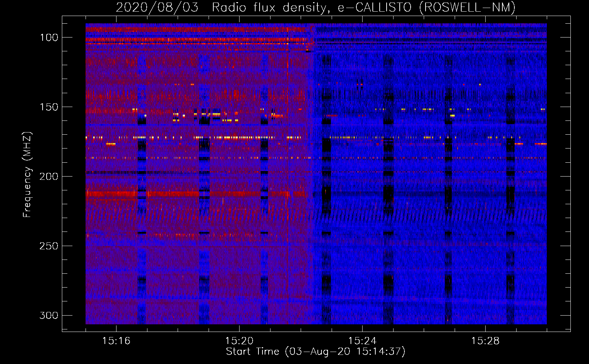Select the date 2020/08/03 in the title
Viewport: 589px width, 364px height.
pyautogui.click(x=157, y=7)
